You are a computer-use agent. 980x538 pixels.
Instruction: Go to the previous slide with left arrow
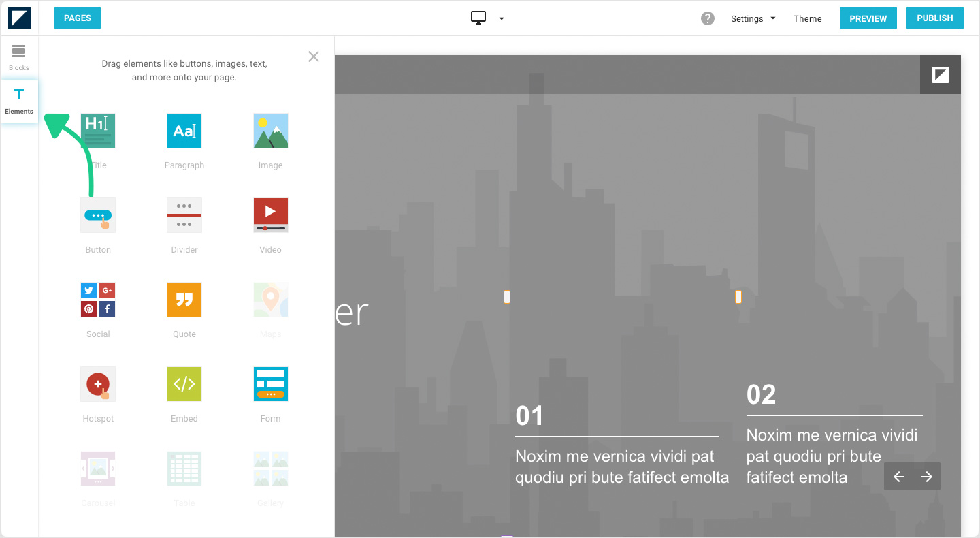click(x=898, y=477)
